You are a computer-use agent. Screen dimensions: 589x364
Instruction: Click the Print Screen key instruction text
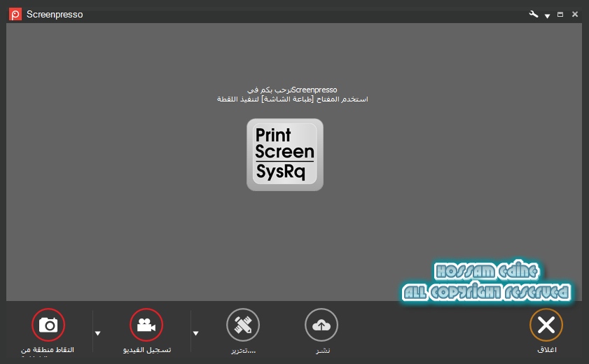coord(292,99)
